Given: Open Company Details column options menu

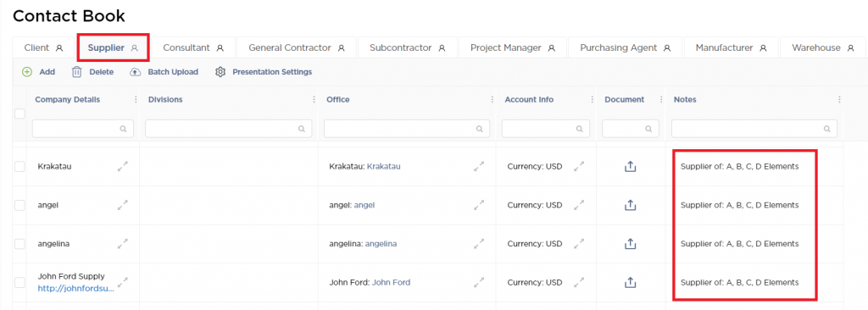Looking at the screenshot, I should (x=136, y=100).
